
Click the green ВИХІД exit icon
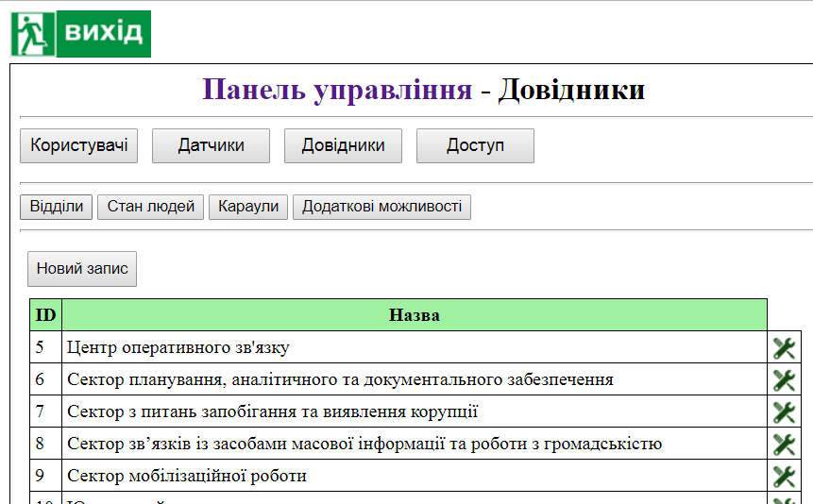point(80,34)
